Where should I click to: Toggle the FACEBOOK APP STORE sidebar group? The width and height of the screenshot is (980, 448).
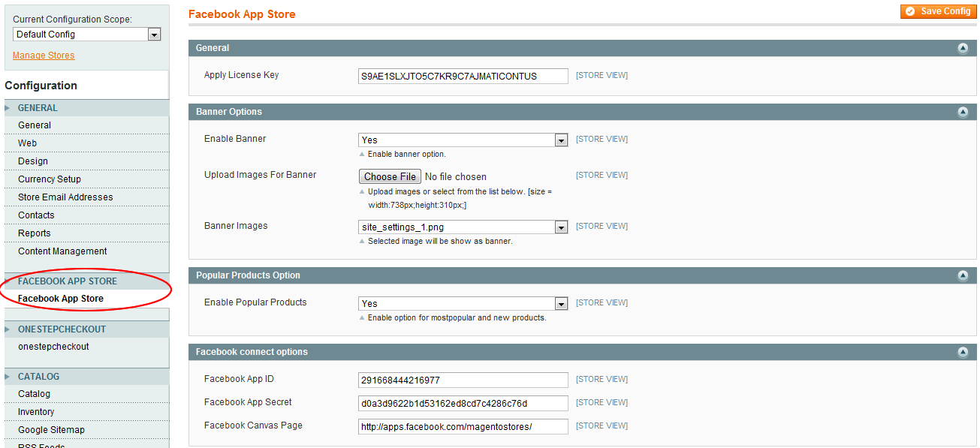(x=86, y=281)
